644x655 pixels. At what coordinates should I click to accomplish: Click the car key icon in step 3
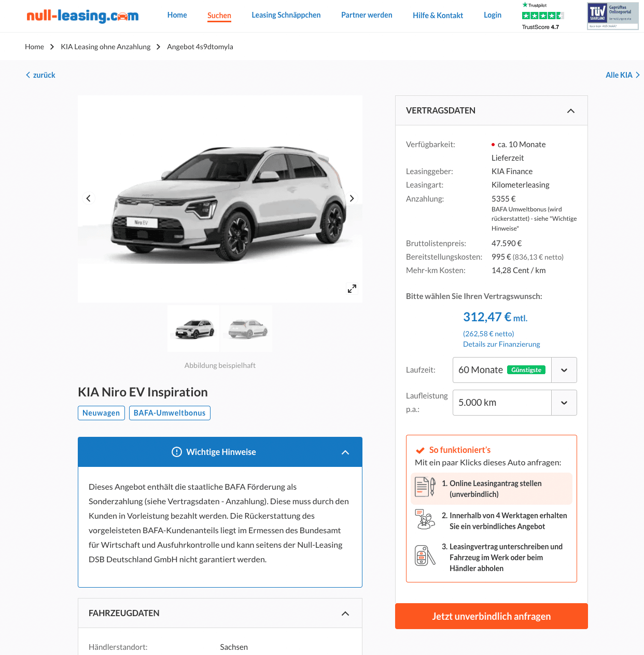(x=425, y=556)
